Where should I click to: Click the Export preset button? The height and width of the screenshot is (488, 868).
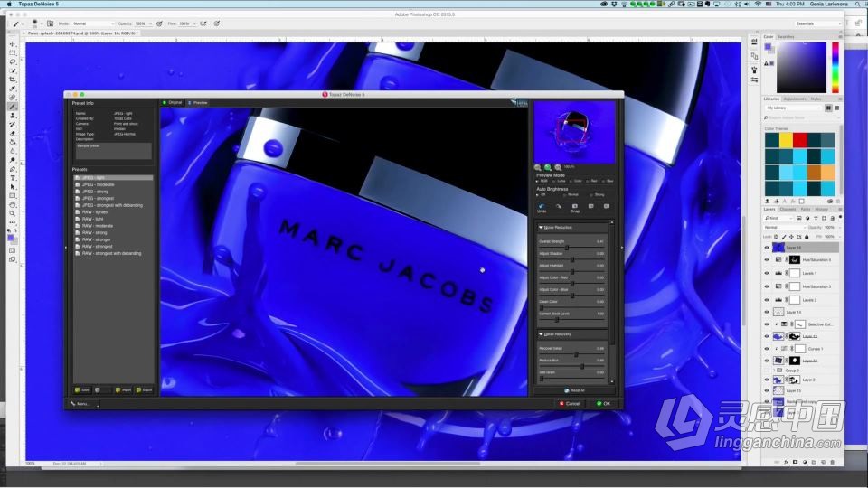144,390
